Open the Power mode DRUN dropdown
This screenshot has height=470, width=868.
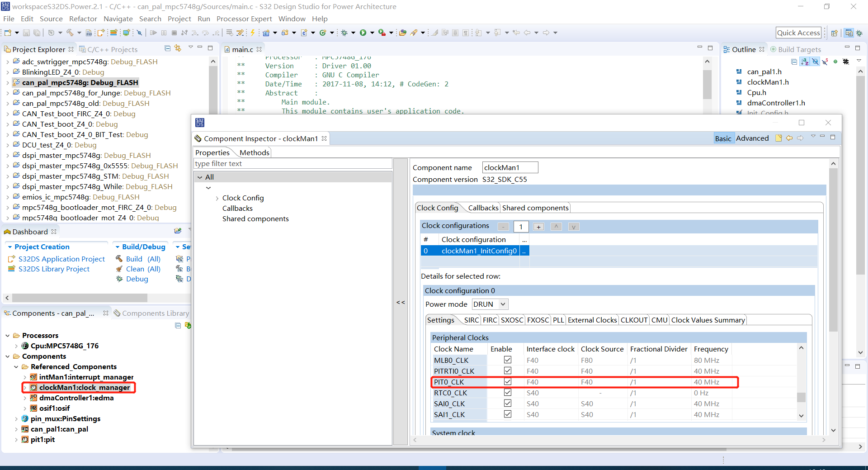click(x=503, y=304)
